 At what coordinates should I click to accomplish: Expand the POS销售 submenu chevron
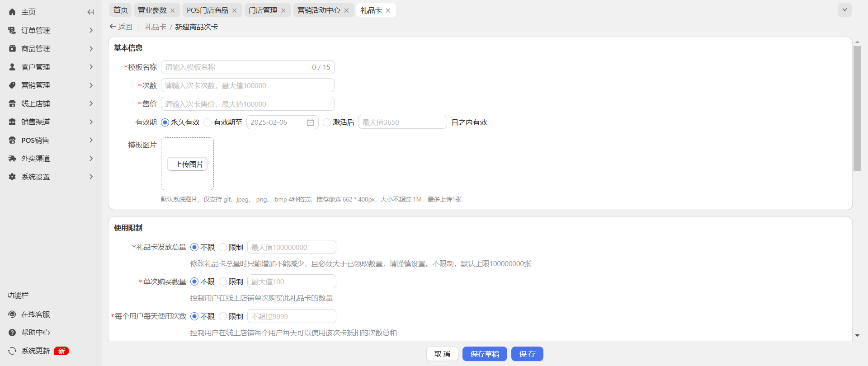pyautogui.click(x=91, y=140)
